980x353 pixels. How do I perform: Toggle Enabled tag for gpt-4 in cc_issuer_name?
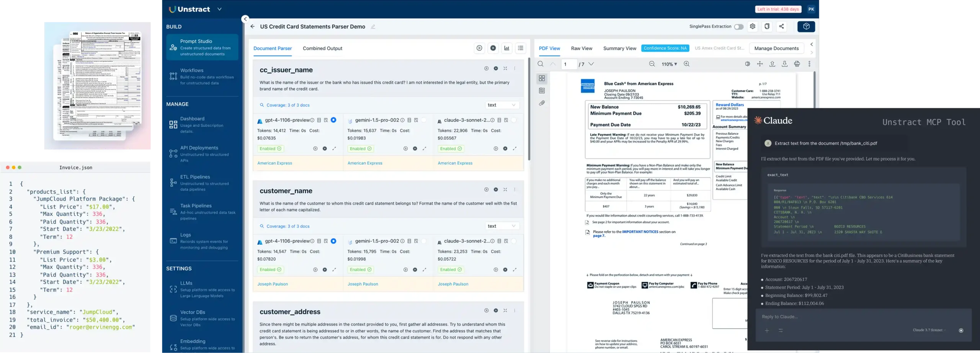coord(270,149)
